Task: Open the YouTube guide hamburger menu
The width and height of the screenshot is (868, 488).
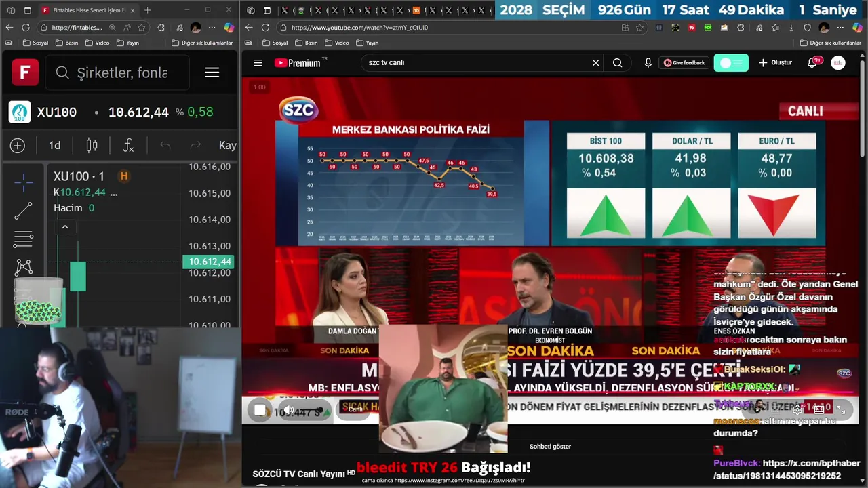Action: tap(258, 62)
